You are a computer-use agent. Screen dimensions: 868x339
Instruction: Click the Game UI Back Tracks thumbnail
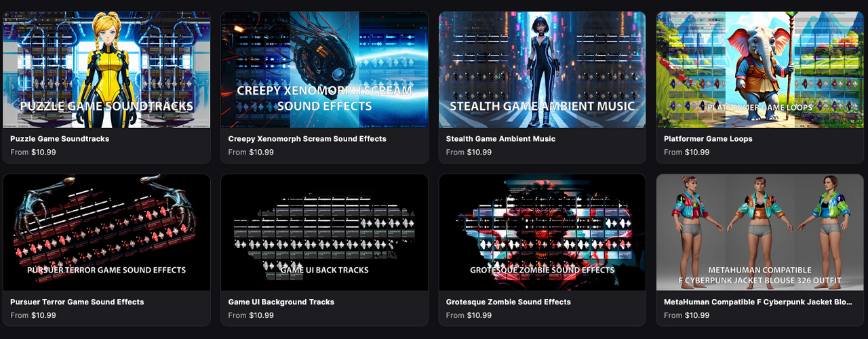point(324,233)
